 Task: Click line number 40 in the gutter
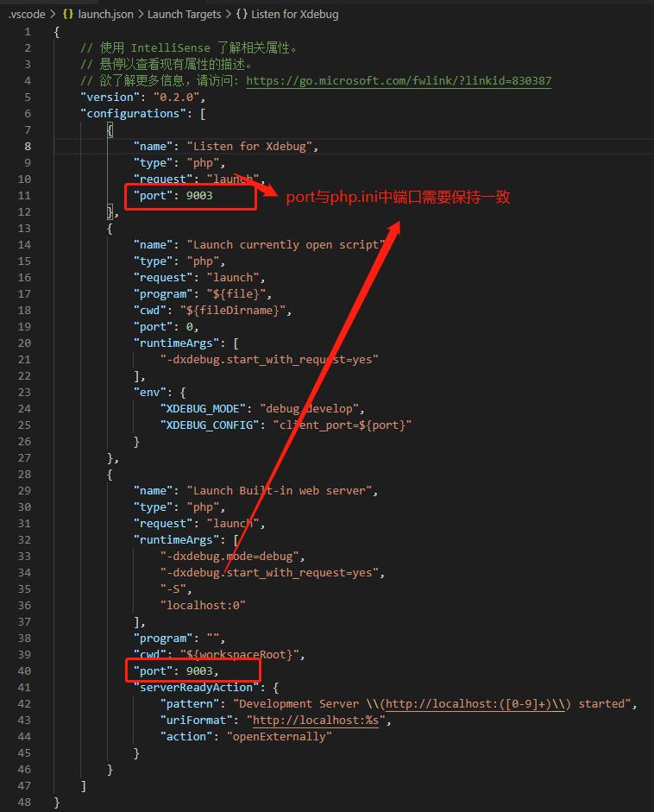pos(24,671)
